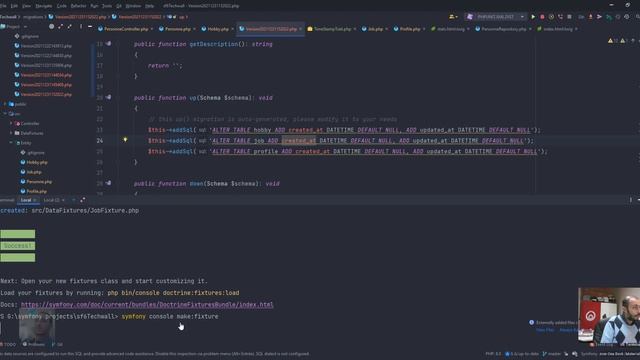Viewport: 640px width, 360px height.
Task: Switch to PersonneController.php tab
Action: click(x=126, y=29)
